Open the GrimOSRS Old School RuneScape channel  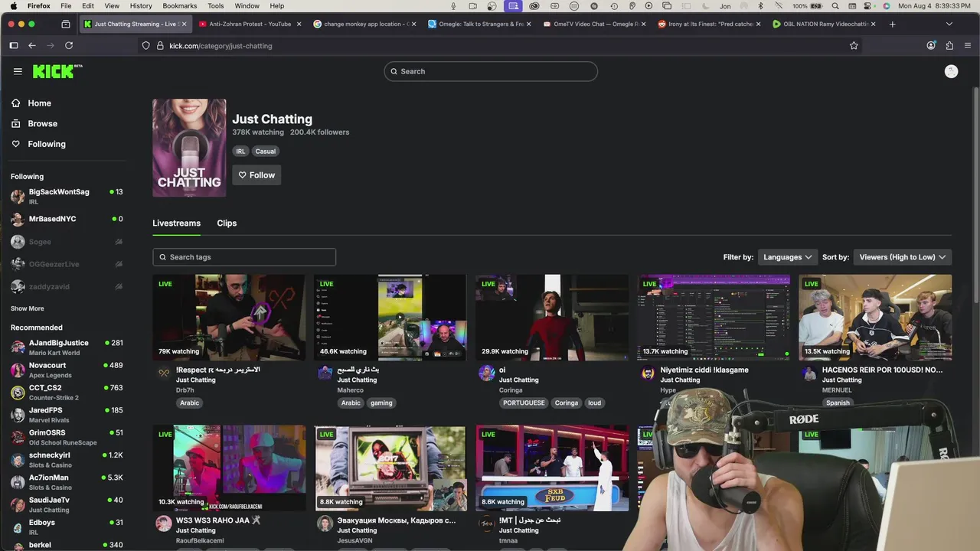pyautogui.click(x=67, y=437)
